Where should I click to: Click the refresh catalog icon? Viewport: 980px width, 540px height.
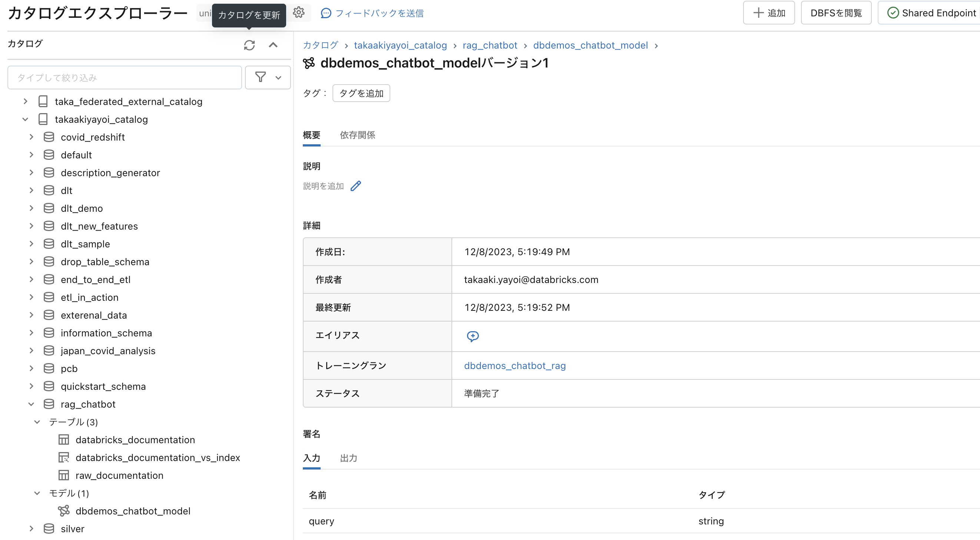pos(249,45)
